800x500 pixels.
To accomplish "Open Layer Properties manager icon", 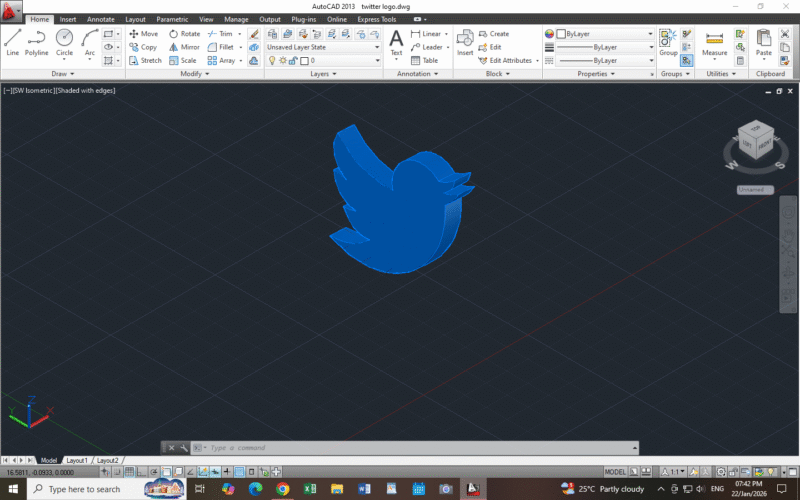I will [x=272, y=34].
